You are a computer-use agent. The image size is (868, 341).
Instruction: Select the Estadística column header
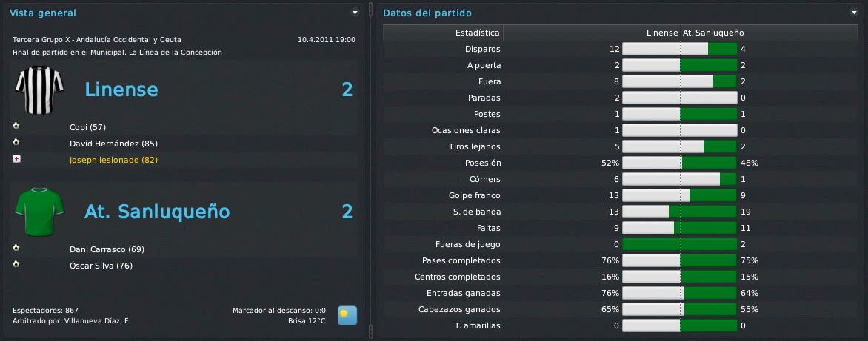[477, 33]
